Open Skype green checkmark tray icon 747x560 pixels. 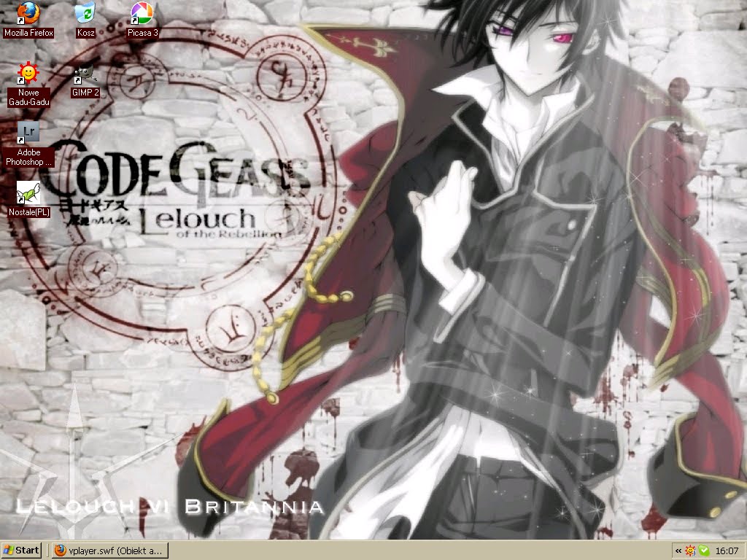point(703,551)
